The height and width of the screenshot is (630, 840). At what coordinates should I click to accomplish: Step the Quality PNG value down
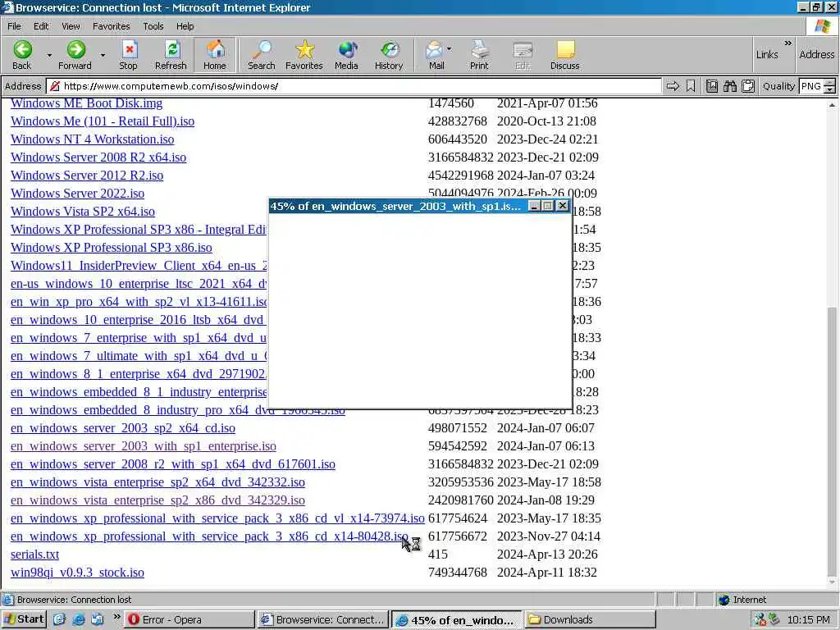tap(830, 89)
